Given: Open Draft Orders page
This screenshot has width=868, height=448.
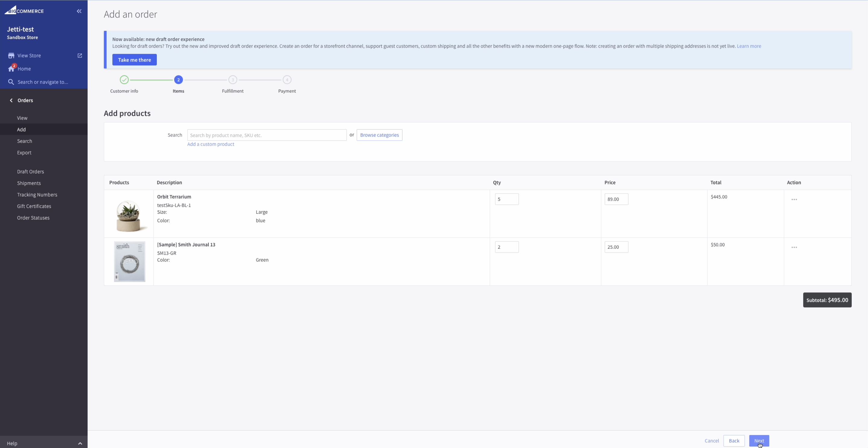Looking at the screenshot, I should click(x=31, y=172).
